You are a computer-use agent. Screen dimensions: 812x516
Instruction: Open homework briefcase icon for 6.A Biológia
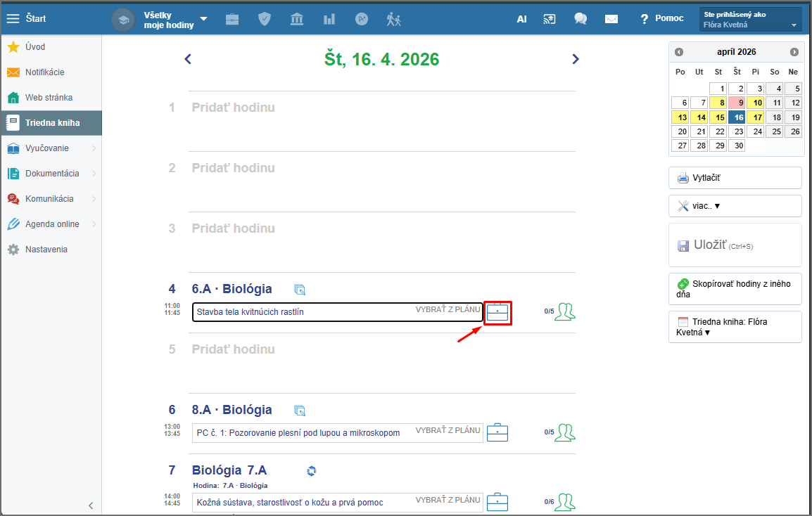click(x=497, y=311)
